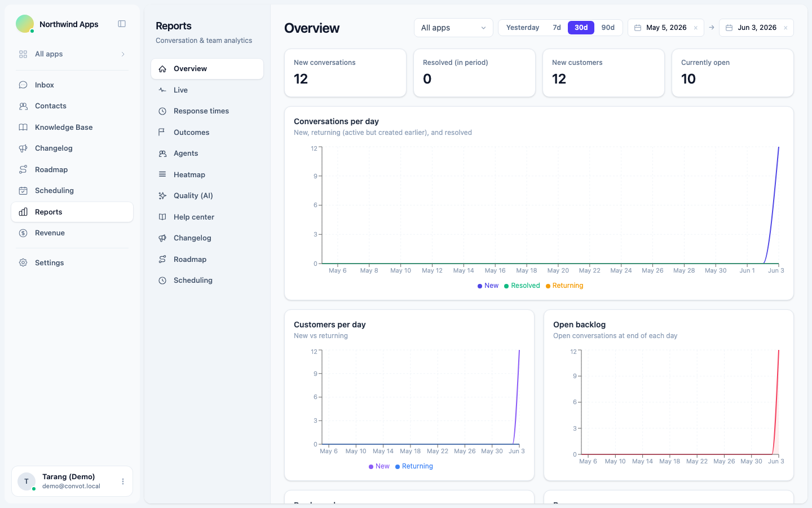Click Reports panel Changelog megaphone icon
Screen dimensions: 812x508
point(162,238)
